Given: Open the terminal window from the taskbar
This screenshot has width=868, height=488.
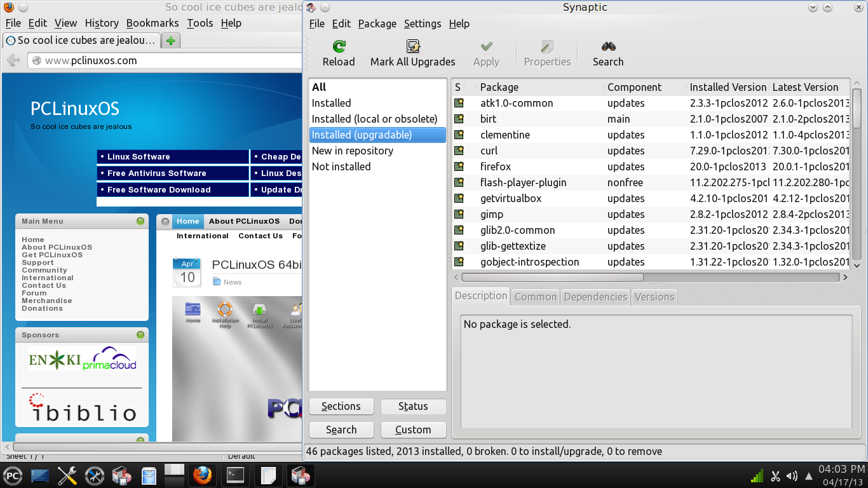Looking at the screenshot, I should pyautogui.click(x=236, y=475).
